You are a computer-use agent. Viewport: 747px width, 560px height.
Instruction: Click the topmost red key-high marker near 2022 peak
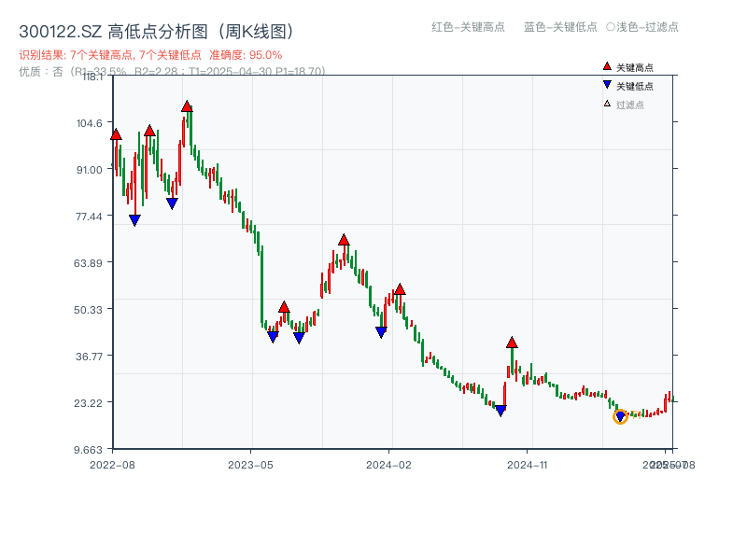(186, 105)
